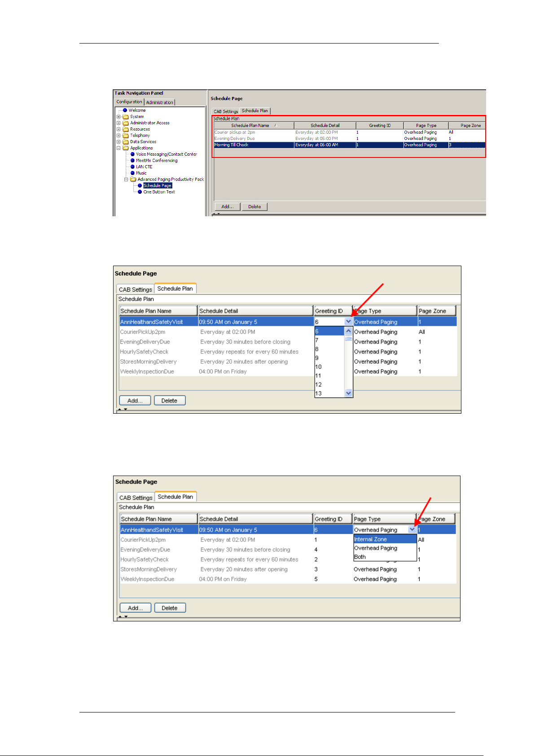Switch to the Configuration tab
Screen dimensions: 535x756
[129, 102]
